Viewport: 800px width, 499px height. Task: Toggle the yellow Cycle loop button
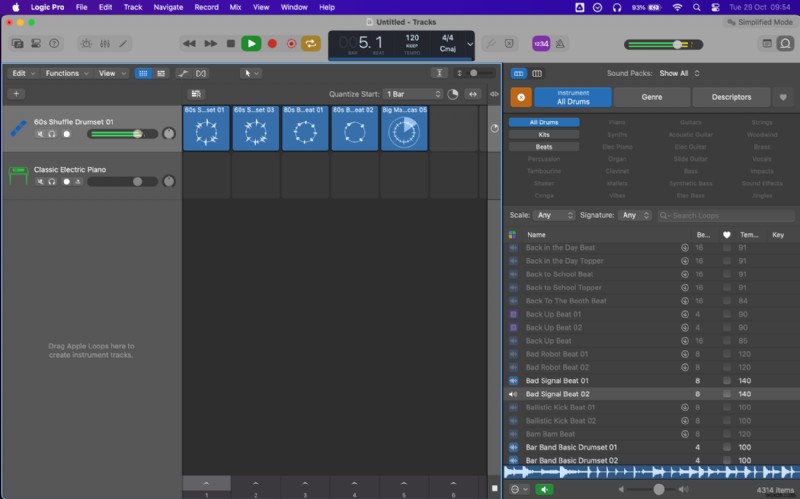[311, 44]
